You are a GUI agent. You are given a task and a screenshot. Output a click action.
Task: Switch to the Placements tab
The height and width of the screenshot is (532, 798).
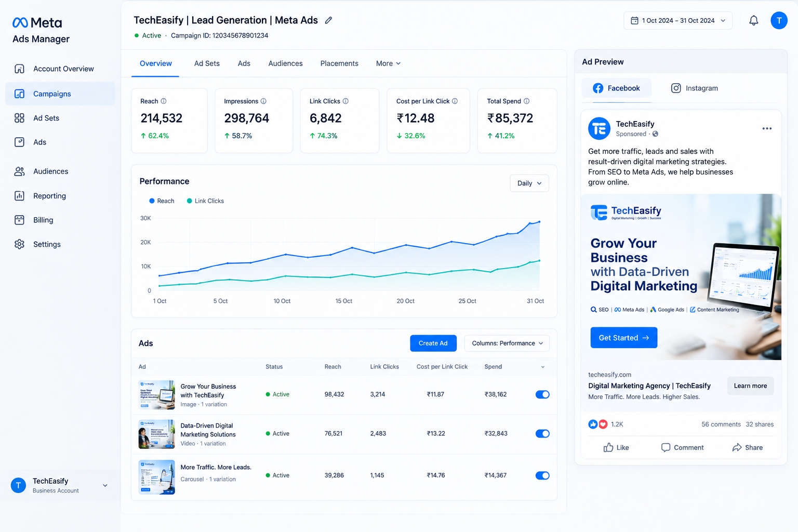pos(339,63)
